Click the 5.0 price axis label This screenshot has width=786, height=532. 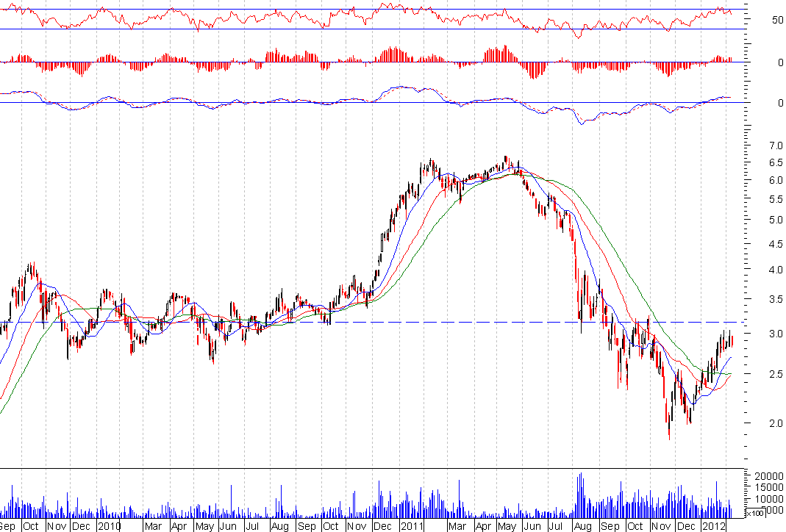point(776,220)
